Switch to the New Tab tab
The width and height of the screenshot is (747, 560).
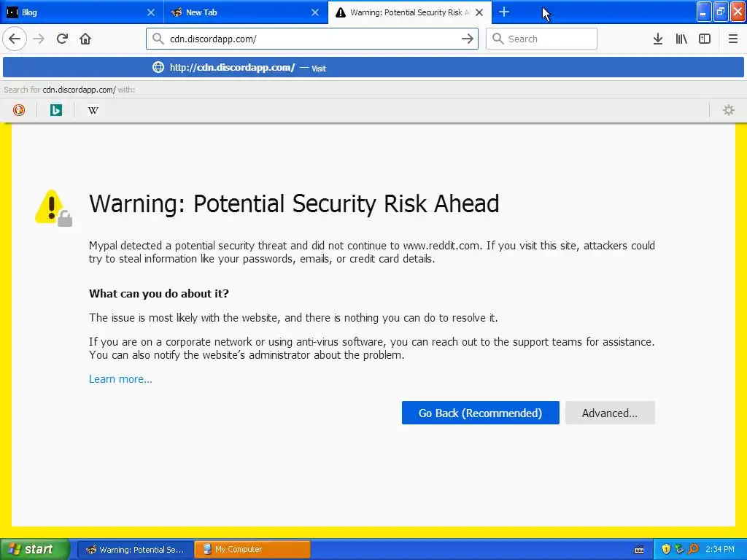tap(246, 12)
